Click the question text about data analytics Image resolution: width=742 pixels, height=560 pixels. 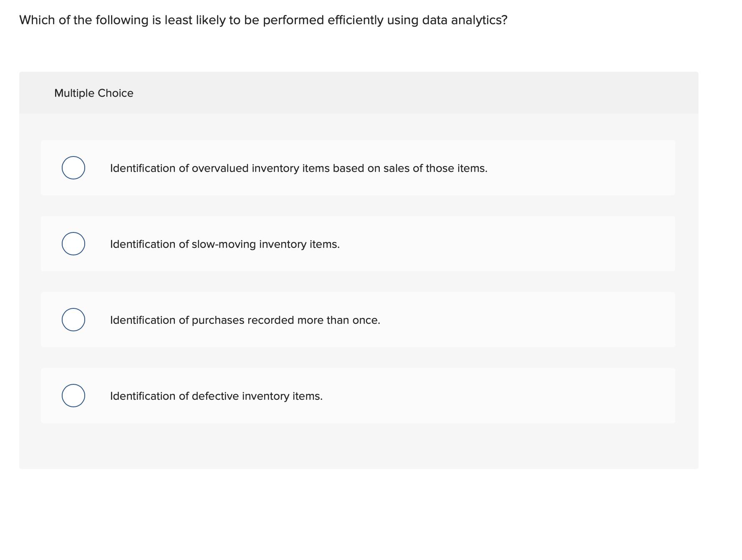pyautogui.click(x=263, y=19)
